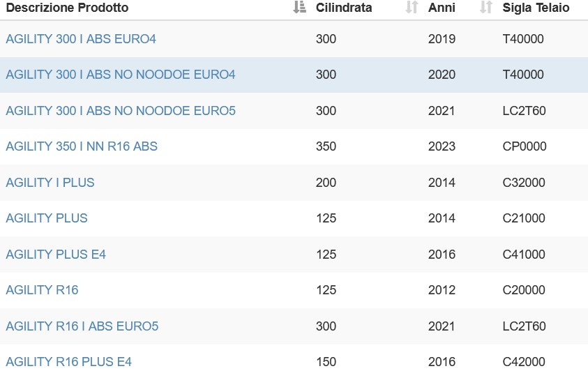Click the Cilindrata column header text
The width and height of the screenshot is (588, 371).
click(x=344, y=8)
